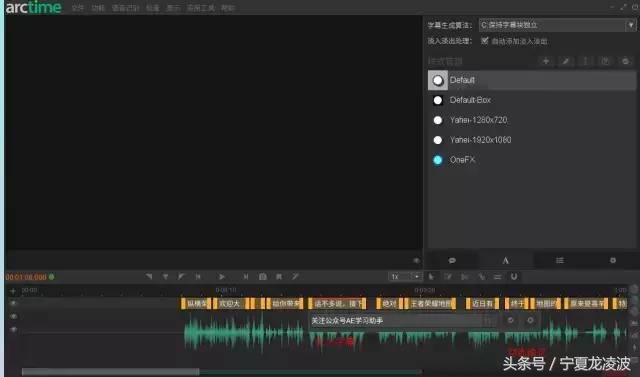Click the gear icon beside subtitle text field

pos(530,321)
